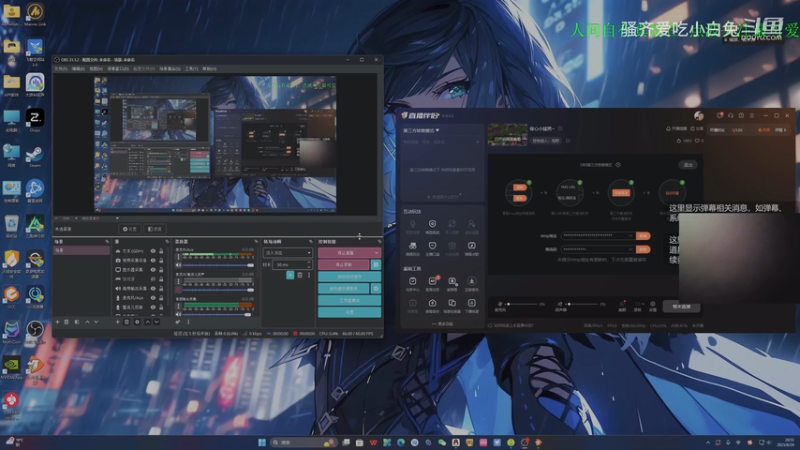The height and width of the screenshot is (450, 800).
Task: Delete selected scene via scenes trash icon
Action: click(66, 322)
